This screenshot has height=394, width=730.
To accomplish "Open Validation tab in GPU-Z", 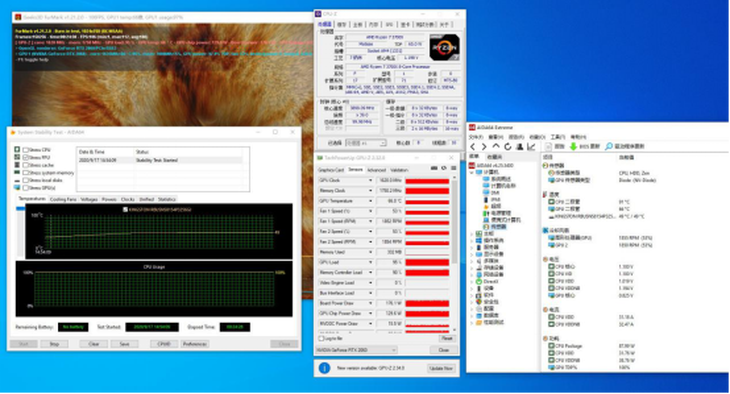I will coord(399,170).
